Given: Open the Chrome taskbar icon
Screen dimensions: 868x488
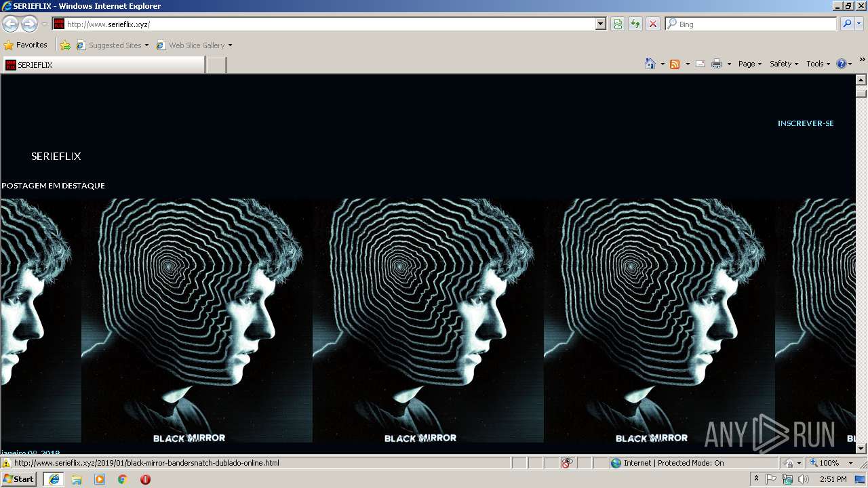Looking at the screenshot, I should (123, 479).
